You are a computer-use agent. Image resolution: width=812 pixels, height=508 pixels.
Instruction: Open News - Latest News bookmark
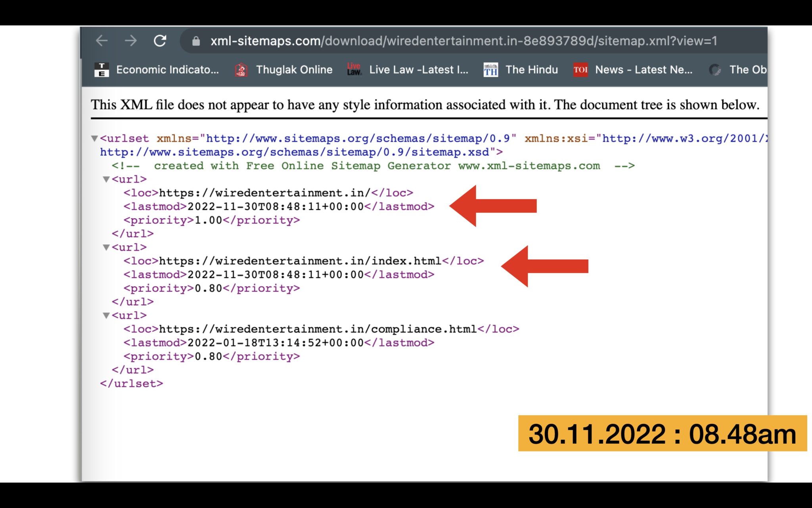(643, 70)
